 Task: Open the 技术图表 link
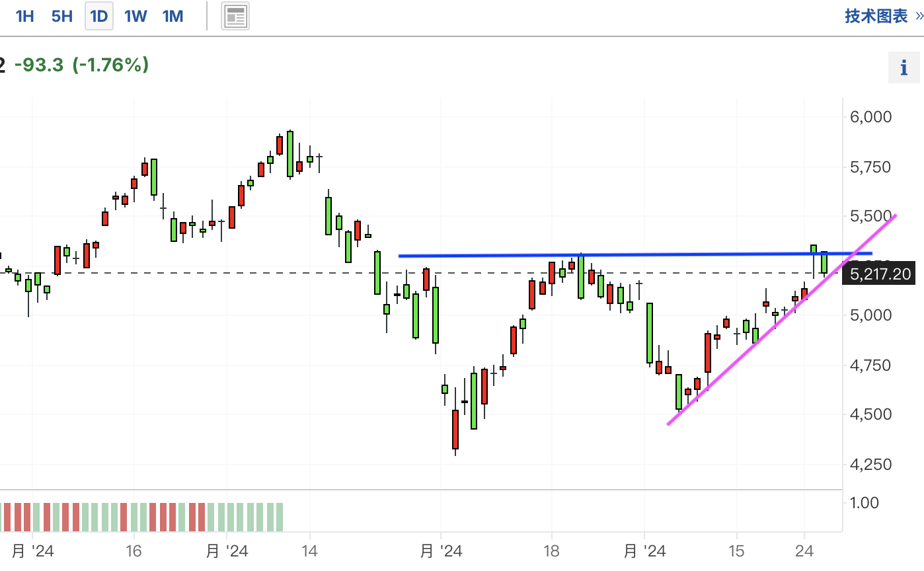pos(883,17)
